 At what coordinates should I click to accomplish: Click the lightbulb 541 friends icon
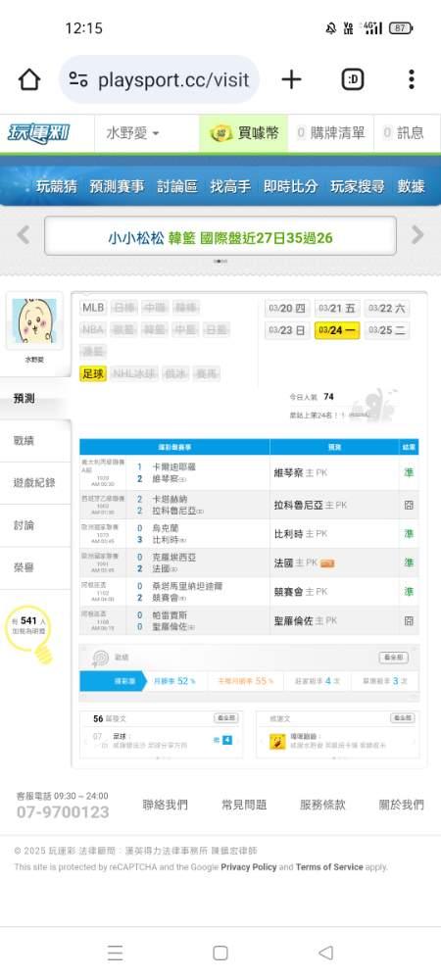pos(30,635)
